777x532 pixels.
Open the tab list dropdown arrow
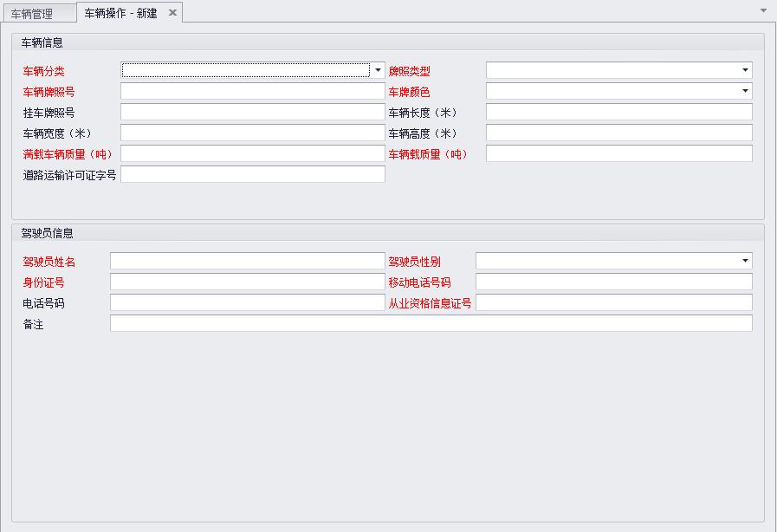763,10
